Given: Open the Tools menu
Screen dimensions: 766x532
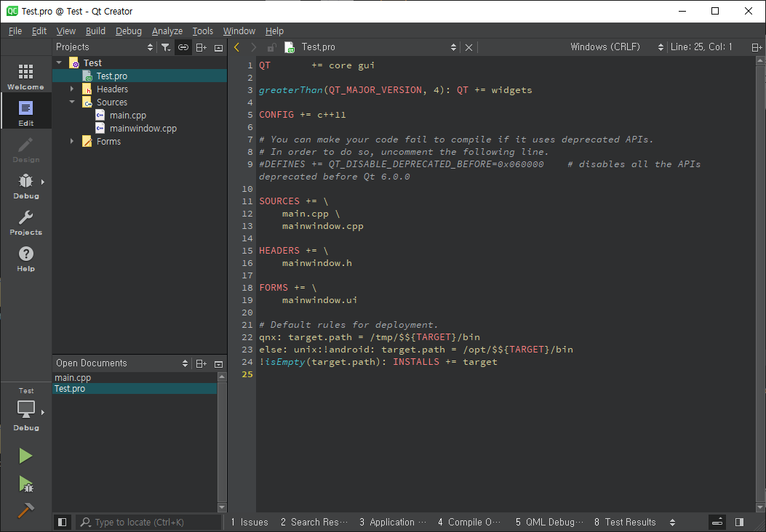Looking at the screenshot, I should (203, 31).
